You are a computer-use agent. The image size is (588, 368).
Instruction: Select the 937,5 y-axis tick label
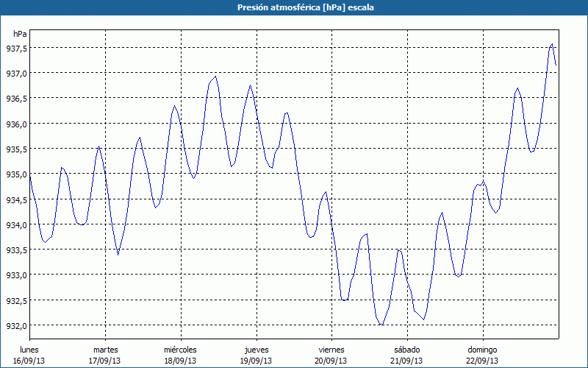(15, 49)
